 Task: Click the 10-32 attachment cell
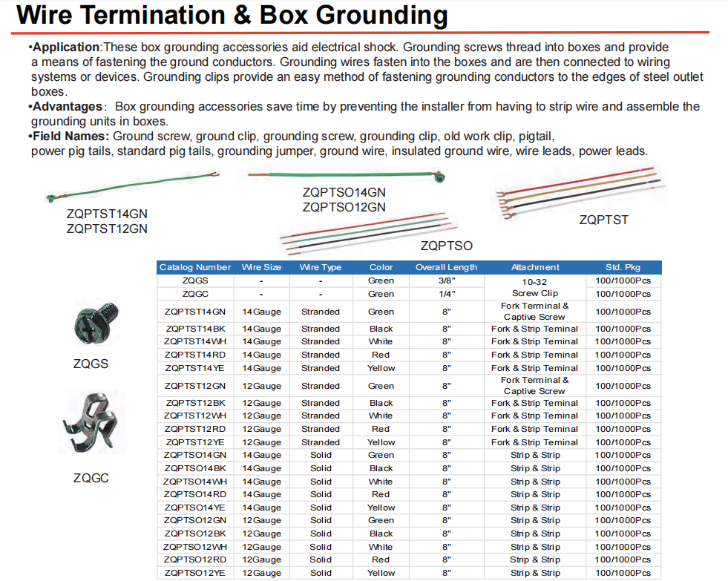(x=535, y=281)
